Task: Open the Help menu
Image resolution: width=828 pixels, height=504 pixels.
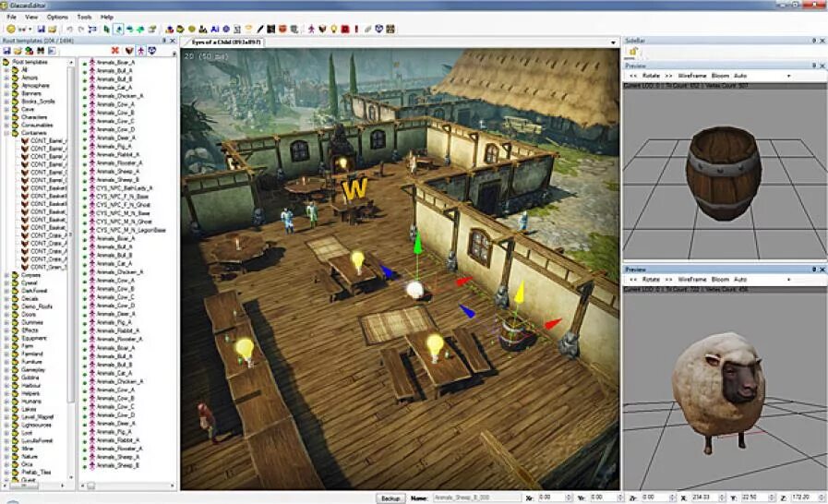Action: pos(107,17)
